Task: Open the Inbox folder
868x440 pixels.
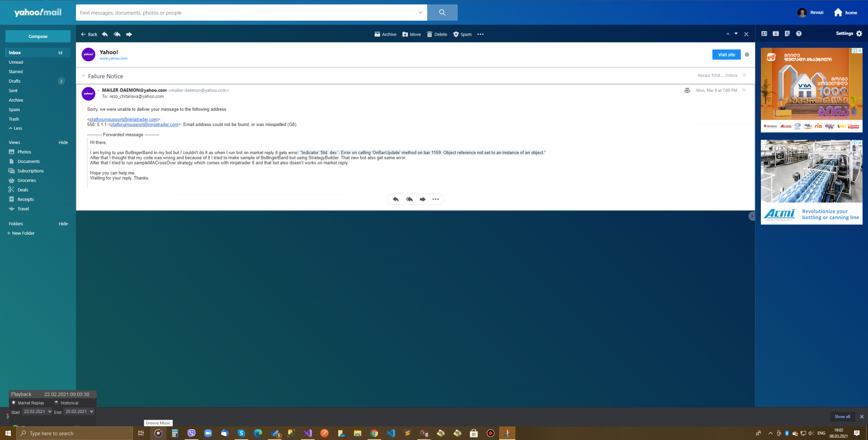Action: click(38, 53)
